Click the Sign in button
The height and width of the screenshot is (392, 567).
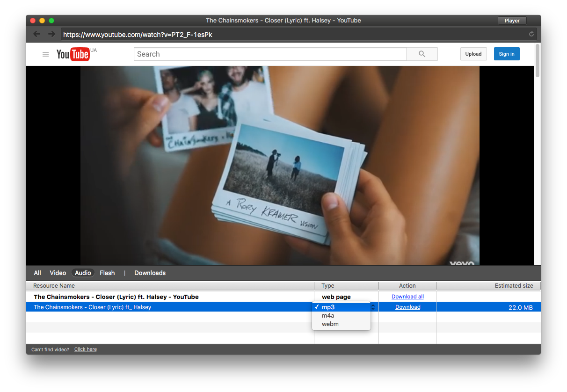pos(507,54)
